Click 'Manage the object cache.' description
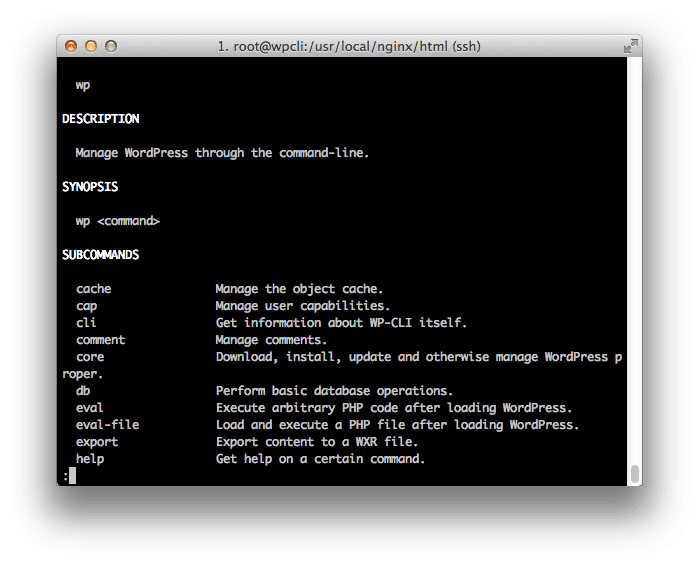 click(x=299, y=289)
